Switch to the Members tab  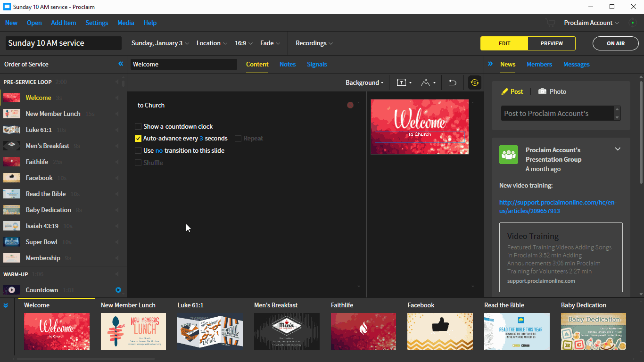[539, 64]
